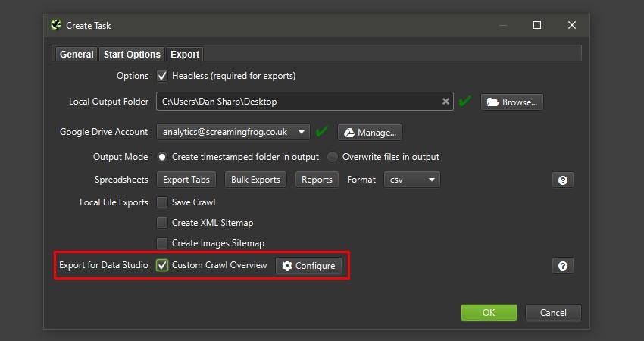Click the 'Local File Exports' label

pyautogui.click(x=114, y=202)
